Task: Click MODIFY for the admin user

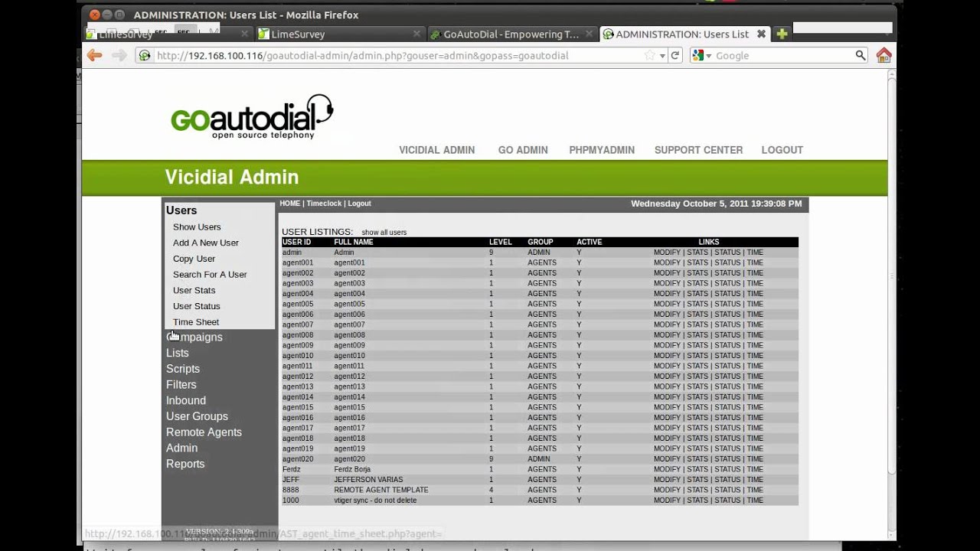Action: coord(667,253)
